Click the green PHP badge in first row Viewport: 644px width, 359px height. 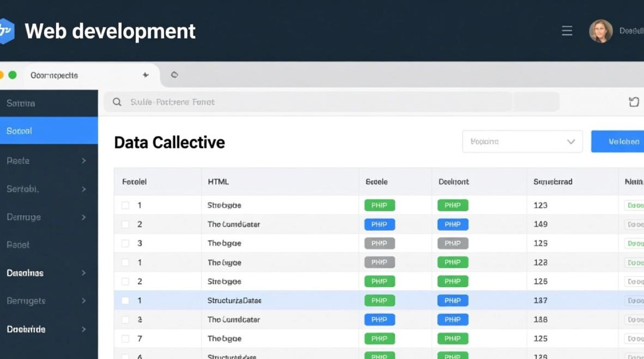(x=379, y=205)
